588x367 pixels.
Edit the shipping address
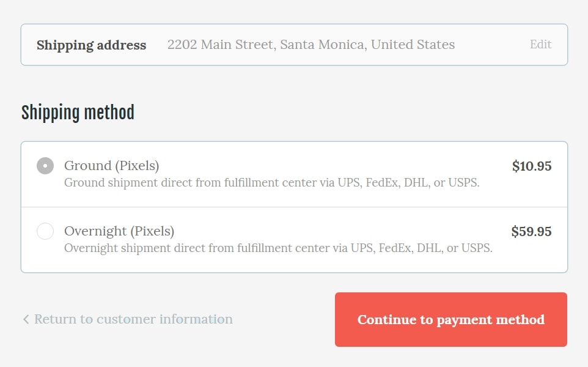[x=540, y=45]
